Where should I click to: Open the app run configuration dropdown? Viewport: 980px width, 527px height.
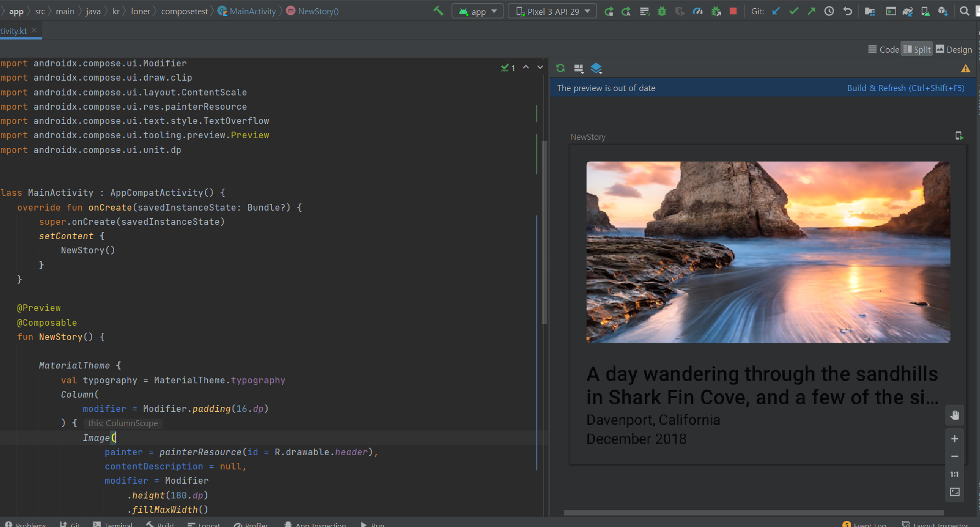[x=478, y=11]
